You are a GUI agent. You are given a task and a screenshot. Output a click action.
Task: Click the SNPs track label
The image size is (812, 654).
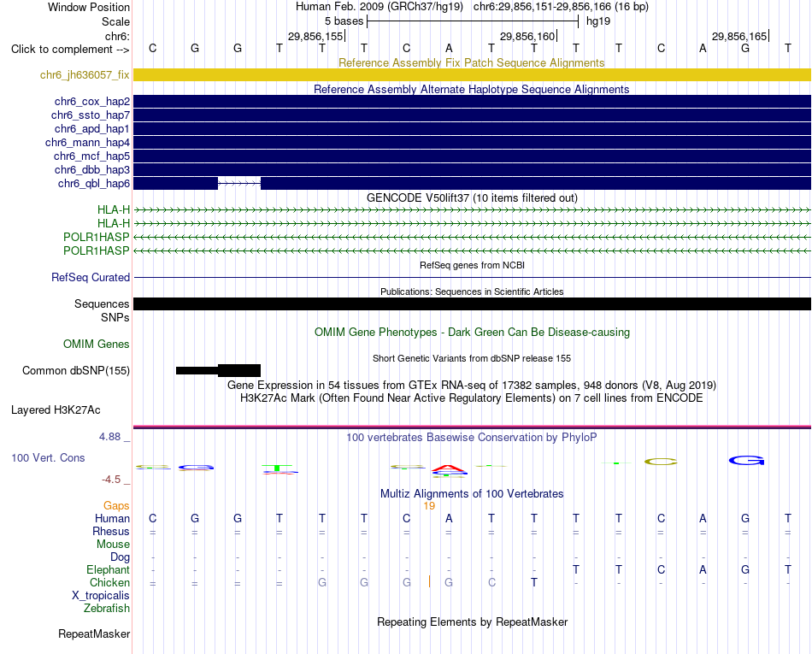(115, 317)
